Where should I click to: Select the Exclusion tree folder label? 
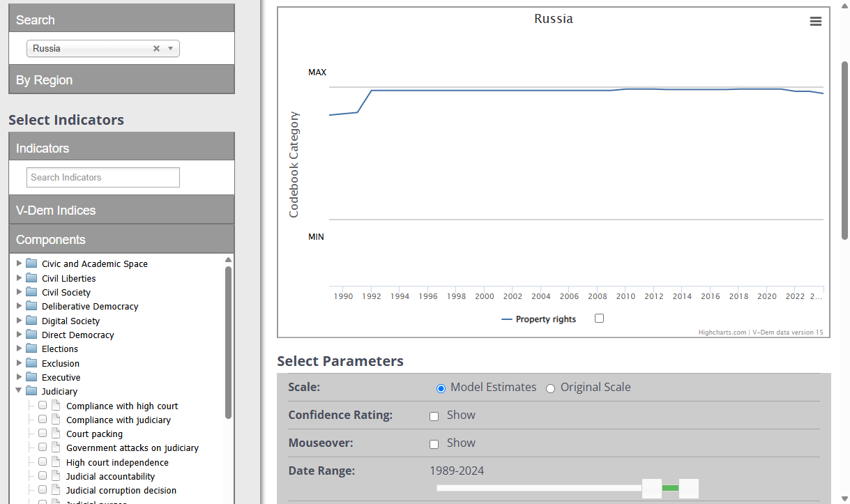[61, 363]
